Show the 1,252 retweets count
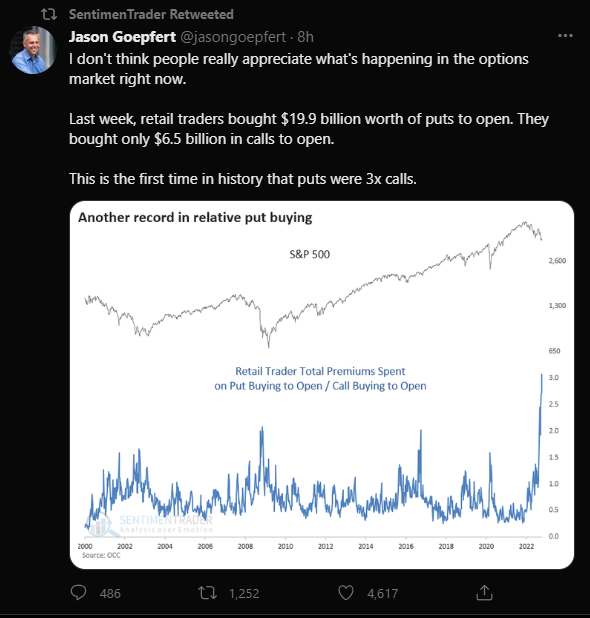The image size is (590, 618). pos(244,594)
